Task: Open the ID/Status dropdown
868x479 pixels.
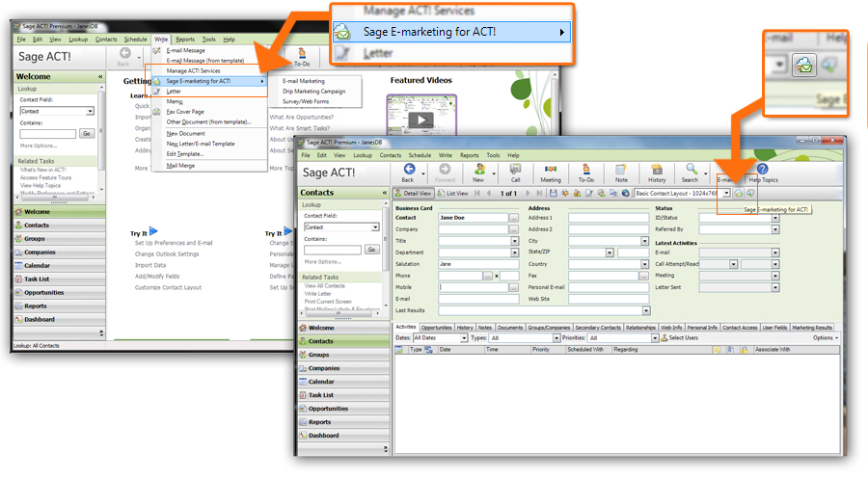Action: tap(775, 218)
